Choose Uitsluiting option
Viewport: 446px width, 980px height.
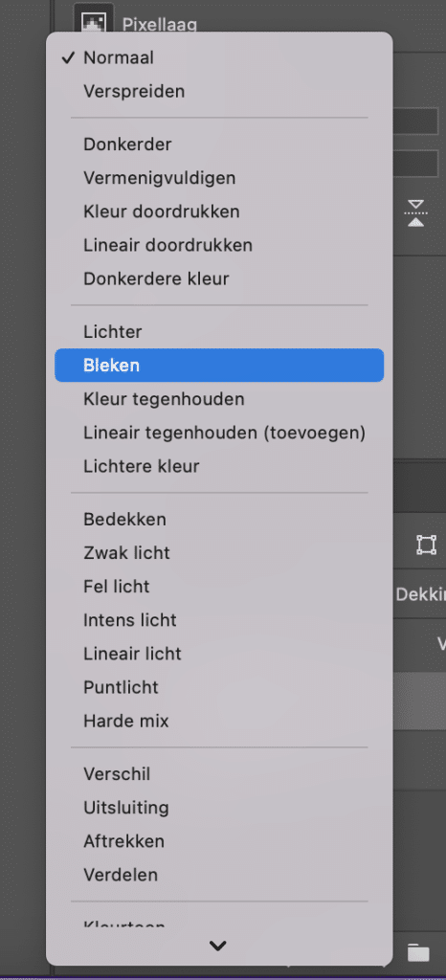pyautogui.click(x=219, y=808)
